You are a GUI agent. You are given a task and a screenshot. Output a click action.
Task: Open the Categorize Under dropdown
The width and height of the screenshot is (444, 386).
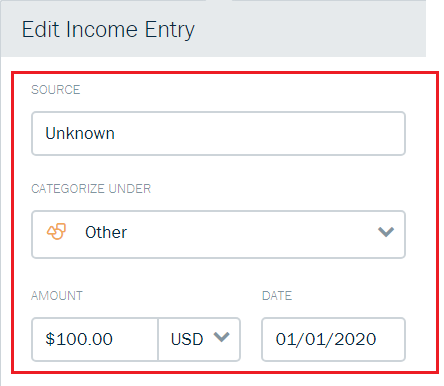[x=218, y=234]
